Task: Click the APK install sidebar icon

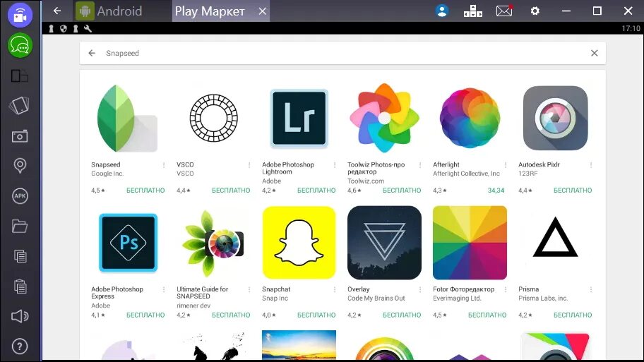Action: click(20, 195)
